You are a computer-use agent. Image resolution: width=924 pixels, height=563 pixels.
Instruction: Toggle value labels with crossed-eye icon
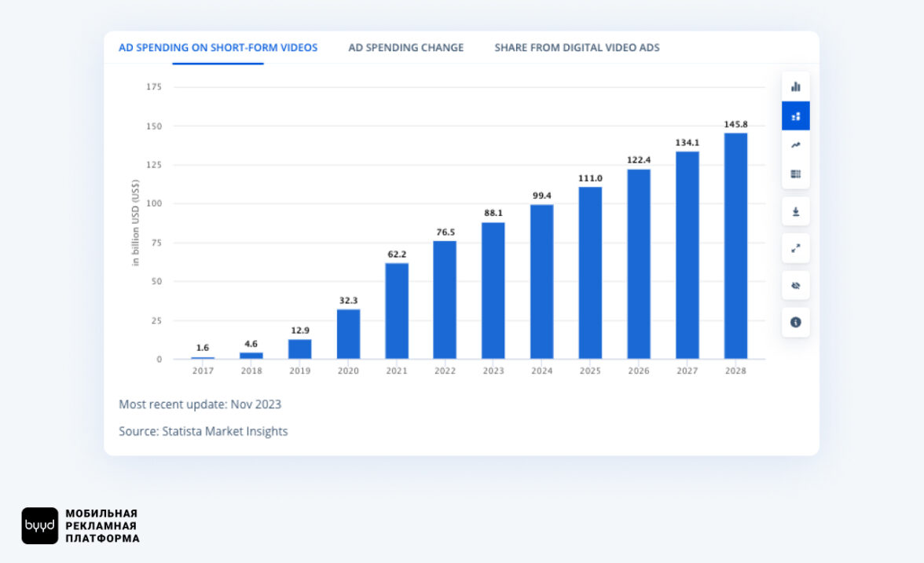coord(795,285)
